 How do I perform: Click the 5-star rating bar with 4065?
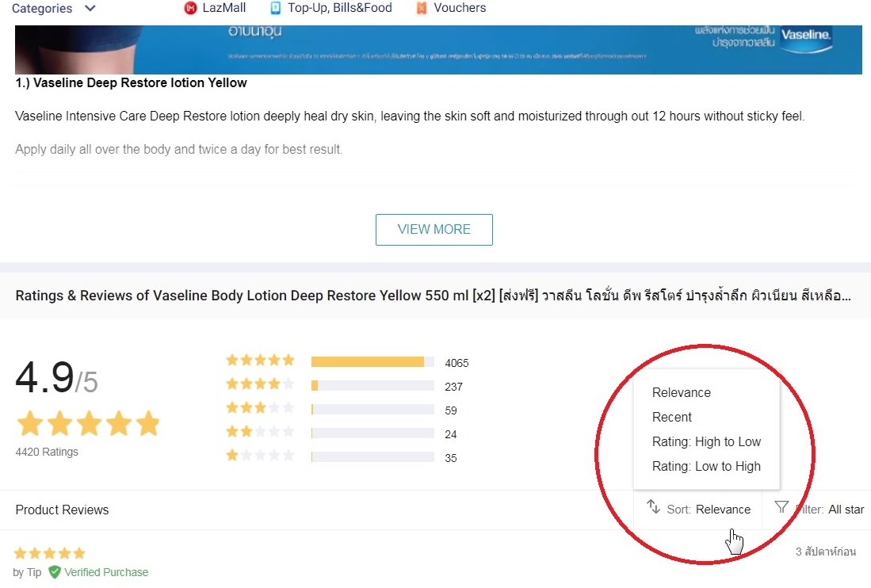pyautogui.click(x=372, y=362)
